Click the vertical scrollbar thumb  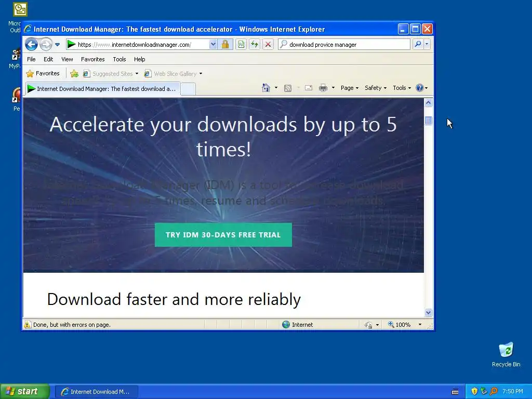(428, 121)
